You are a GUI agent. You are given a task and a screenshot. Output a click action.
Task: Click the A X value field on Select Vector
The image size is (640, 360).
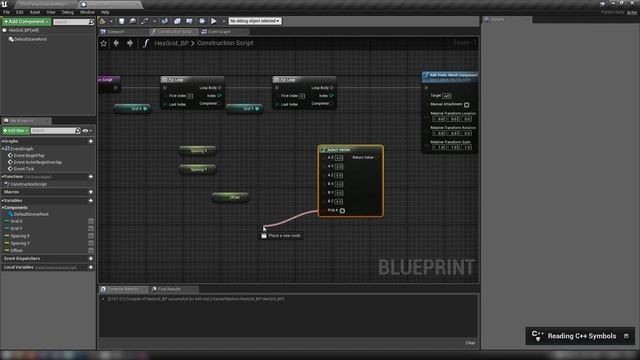pos(339,158)
